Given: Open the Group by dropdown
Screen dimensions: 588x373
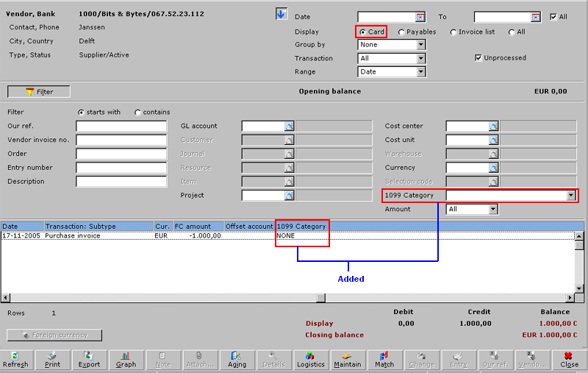Looking at the screenshot, I should click(420, 45).
